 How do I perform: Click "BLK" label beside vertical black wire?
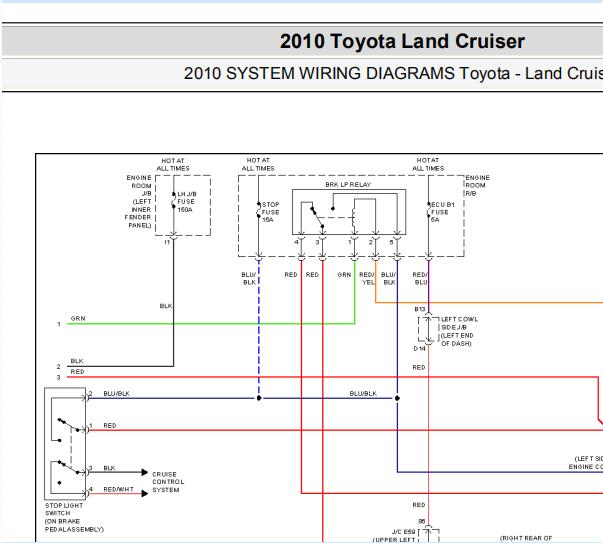(166, 306)
